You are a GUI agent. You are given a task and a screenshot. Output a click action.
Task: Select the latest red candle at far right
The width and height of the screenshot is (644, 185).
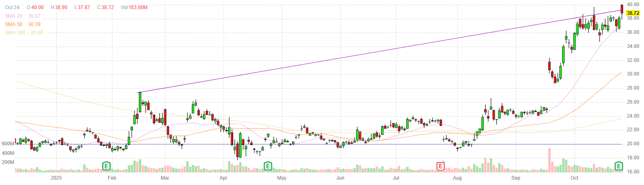pyautogui.click(x=622, y=9)
